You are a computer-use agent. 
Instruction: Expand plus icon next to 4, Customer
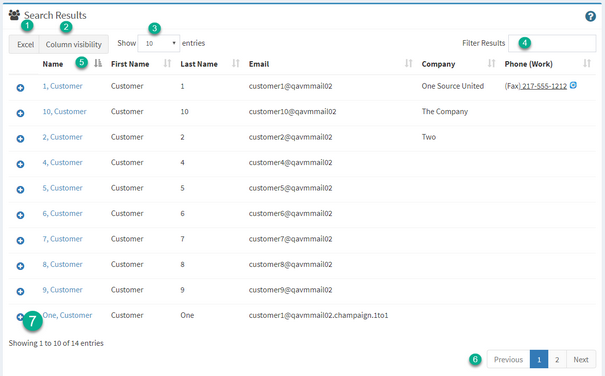pyautogui.click(x=20, y=164)
